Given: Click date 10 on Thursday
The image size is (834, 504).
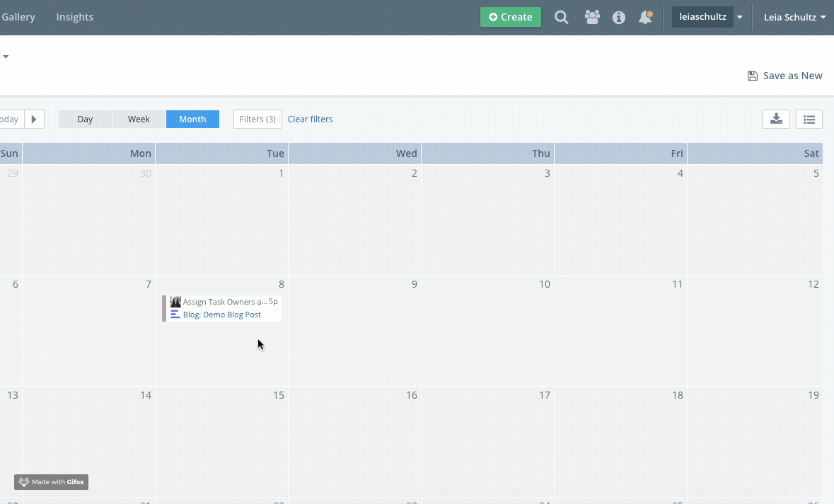Looking at the screenshot, I should (545, 284).
